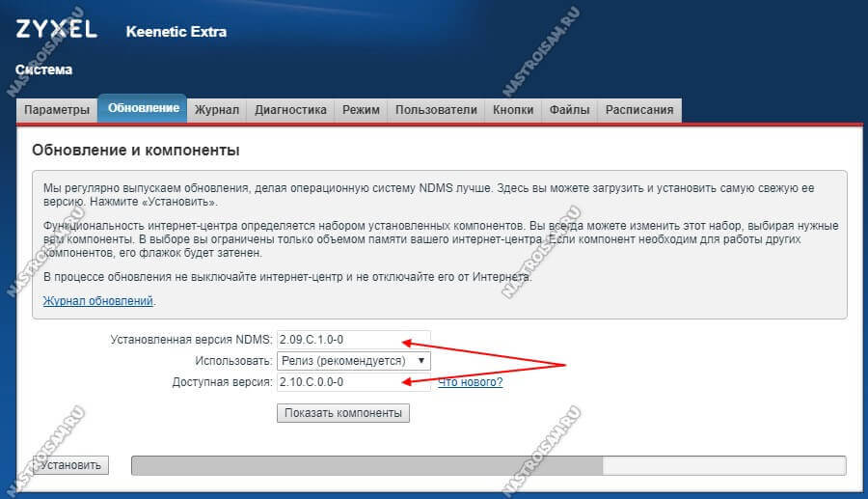Click the installed NDMS version field 2.09.C.1.0-0
The height and width of the screenshot is (499, 868).
pos(353,340)
